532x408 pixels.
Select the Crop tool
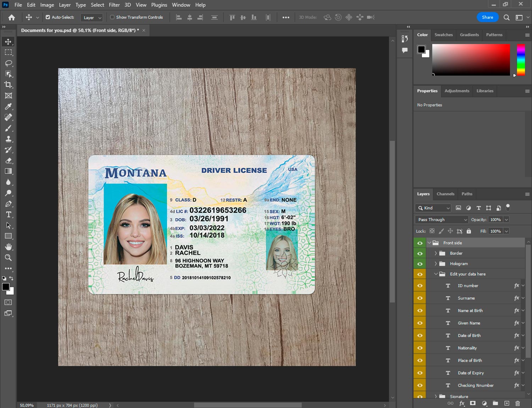[9, 85]
